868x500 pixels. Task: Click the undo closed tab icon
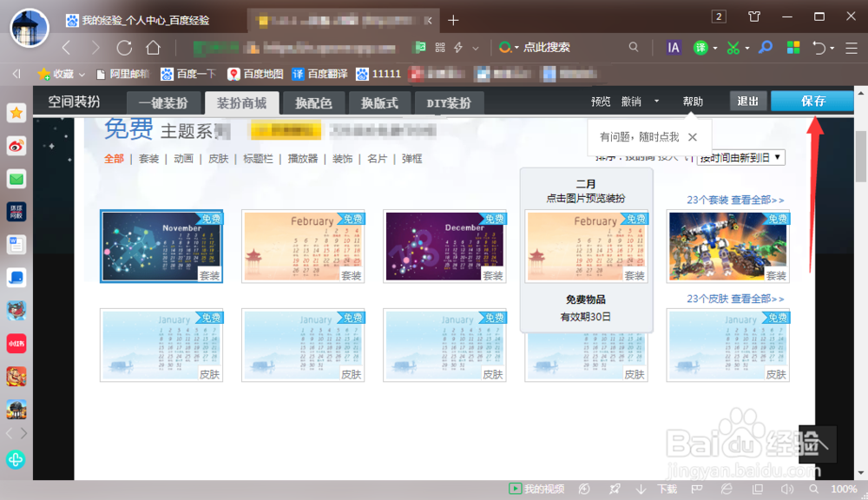point(819,48)
